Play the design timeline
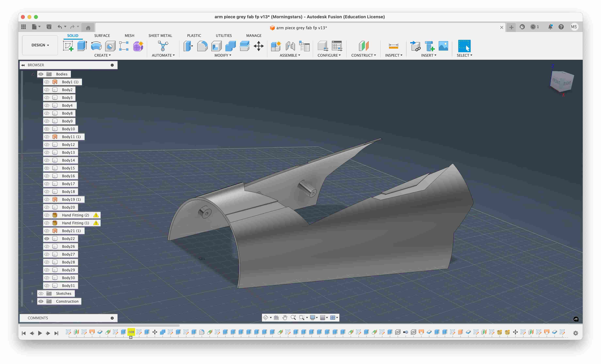The image size is (601, 364). (40, 333)
